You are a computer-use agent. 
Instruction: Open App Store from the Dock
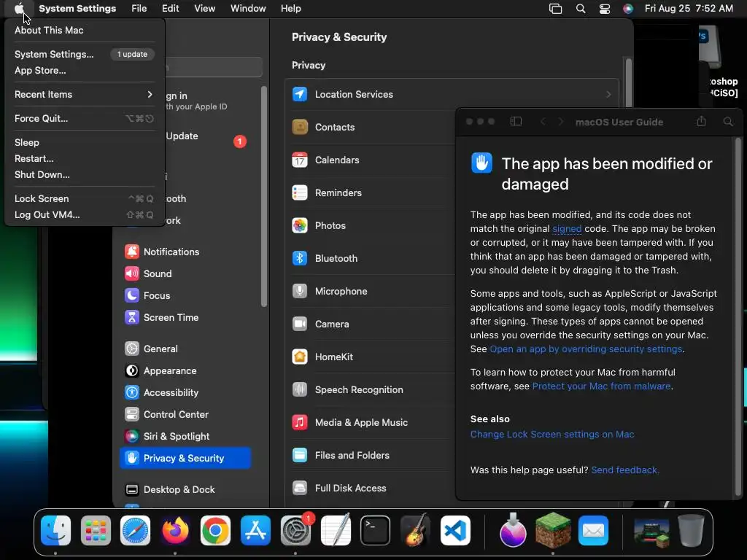tap(255, 531)
